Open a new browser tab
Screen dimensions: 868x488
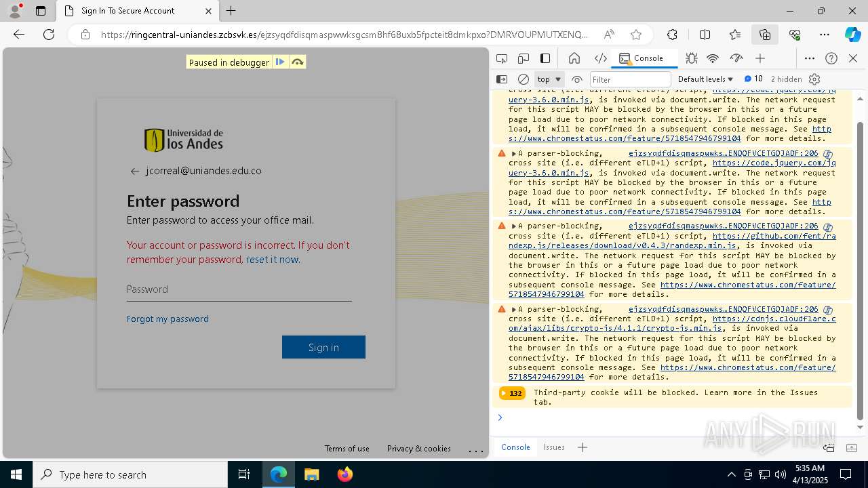coord(231,11)
